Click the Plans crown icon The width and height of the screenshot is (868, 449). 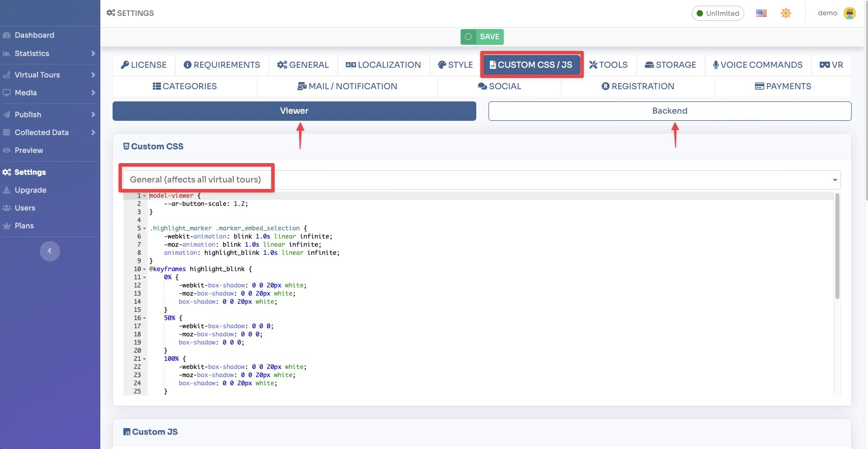tap(7, 226)
